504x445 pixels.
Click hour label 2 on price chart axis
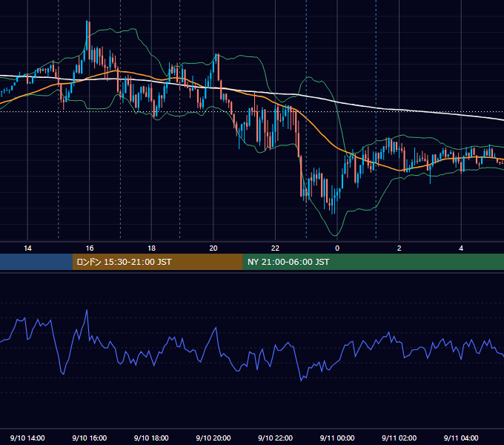click(399, 248)
